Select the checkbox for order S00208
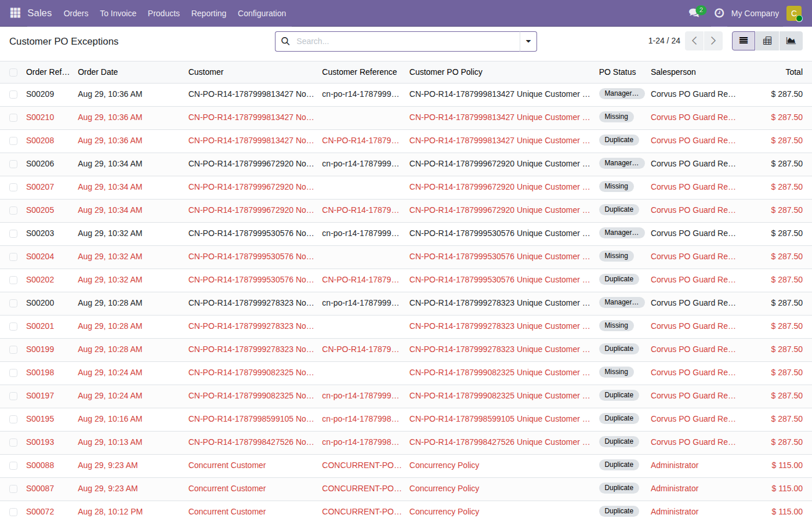The height and width of the screenshot is (522, 812). tap(13, 141)
